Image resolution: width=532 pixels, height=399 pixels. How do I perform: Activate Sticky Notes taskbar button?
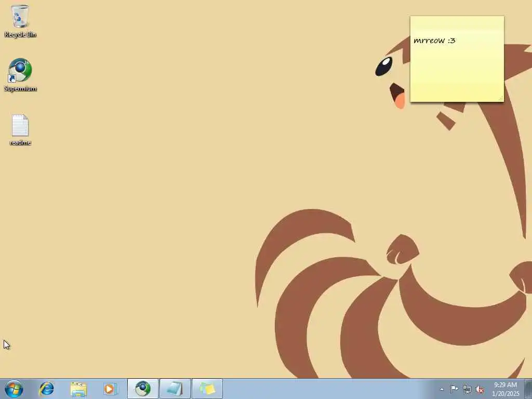(207, 389)
